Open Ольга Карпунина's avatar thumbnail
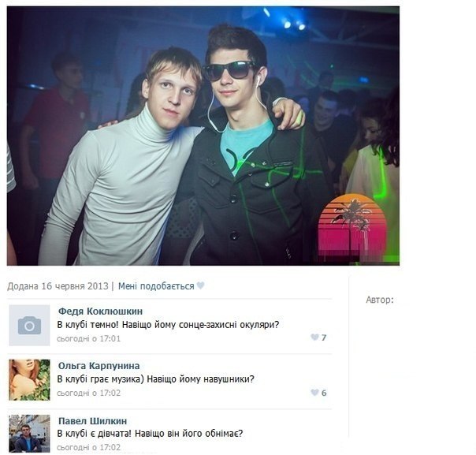Viewport: 476px width, 455px height. coord(29,380)
